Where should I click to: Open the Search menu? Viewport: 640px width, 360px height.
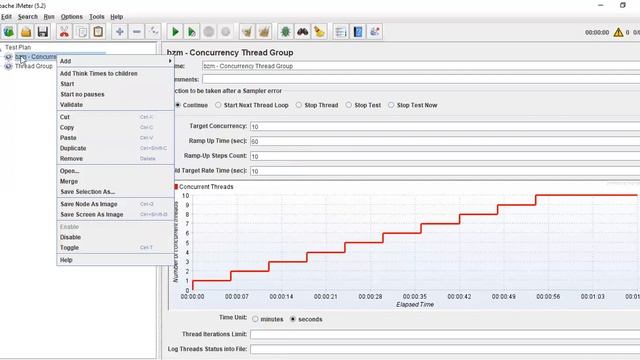pyautogui.click(x=28, y=17)
